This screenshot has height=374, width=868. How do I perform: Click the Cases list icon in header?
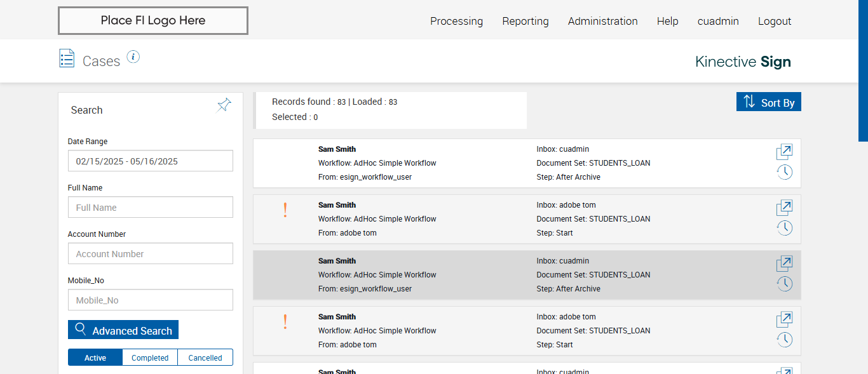67,58
